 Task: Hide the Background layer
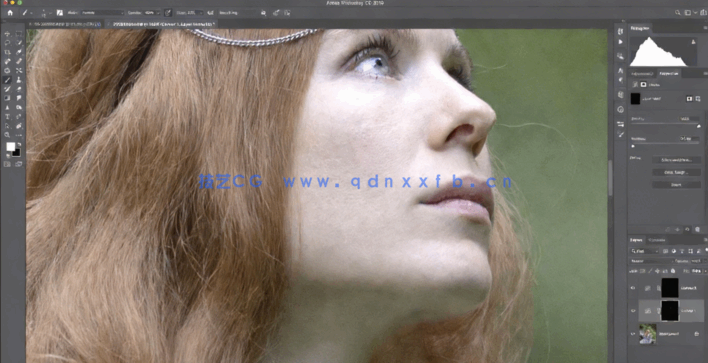pyautogui.click(x=633, y=334)
